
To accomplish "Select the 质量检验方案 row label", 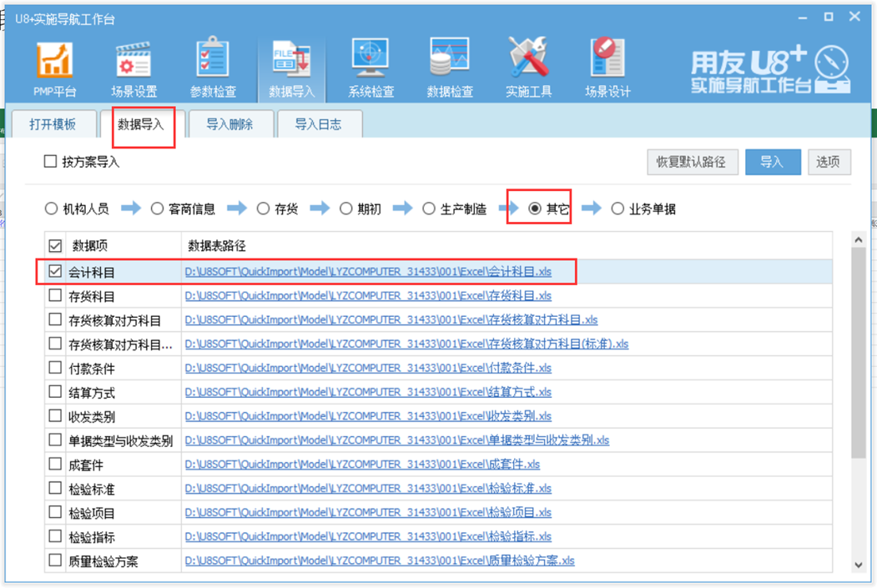I will click(103, 561).
